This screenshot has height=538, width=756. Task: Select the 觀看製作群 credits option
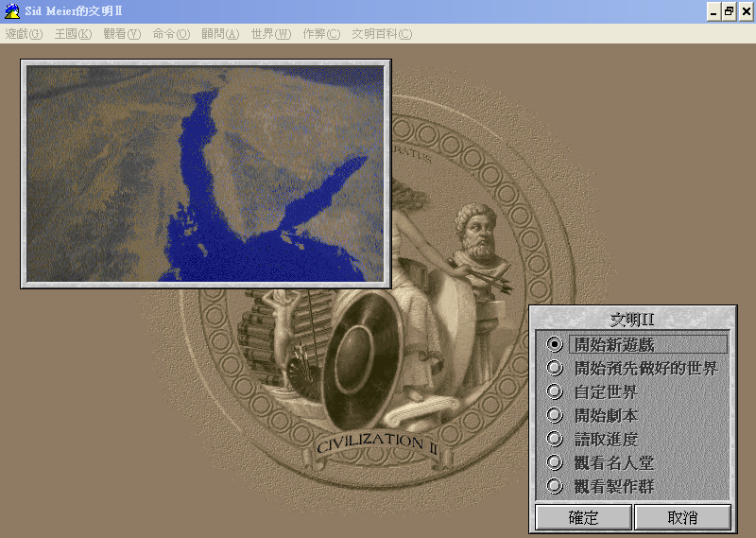[x=555, y=486]
